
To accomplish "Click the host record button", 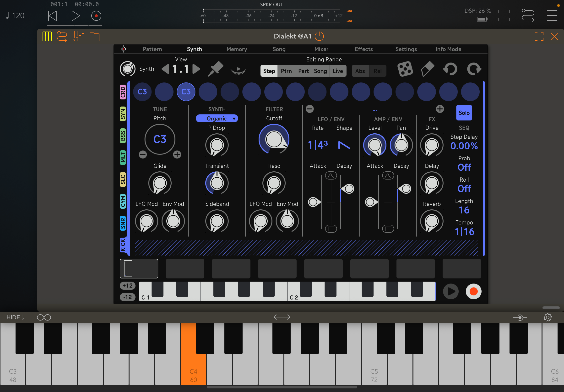I will (x=96, y=16).
